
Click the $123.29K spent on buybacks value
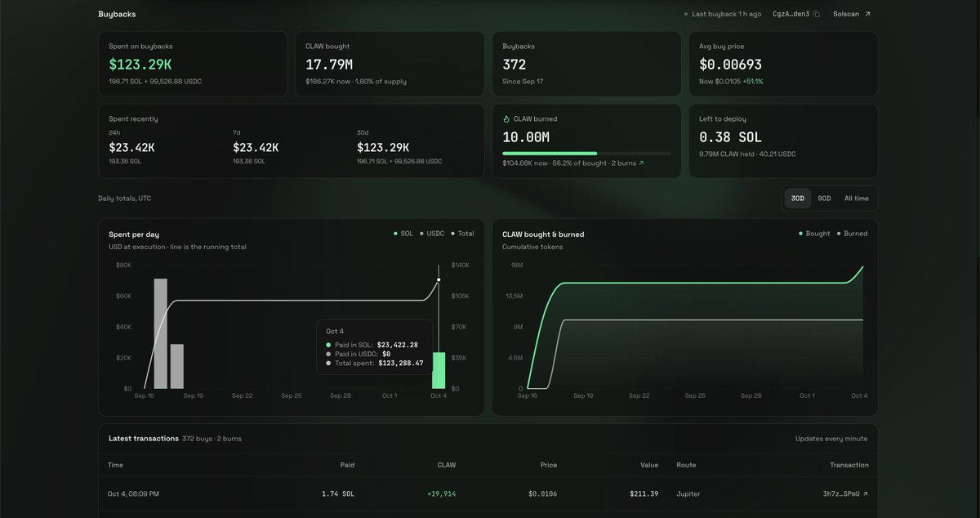coord(140,65)
